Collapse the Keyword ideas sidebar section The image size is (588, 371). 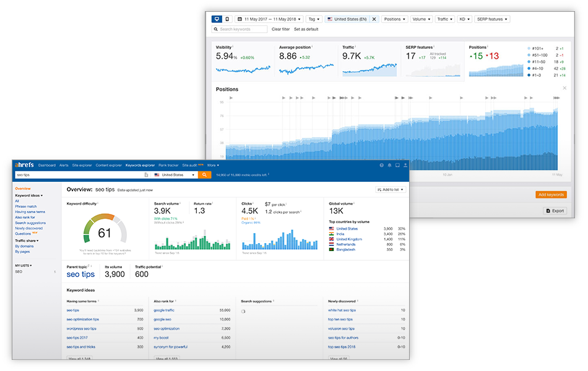click(29, 195)
